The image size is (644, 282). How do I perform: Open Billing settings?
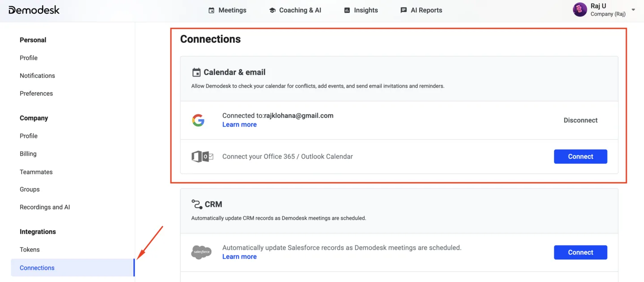(x=28, y=154)
